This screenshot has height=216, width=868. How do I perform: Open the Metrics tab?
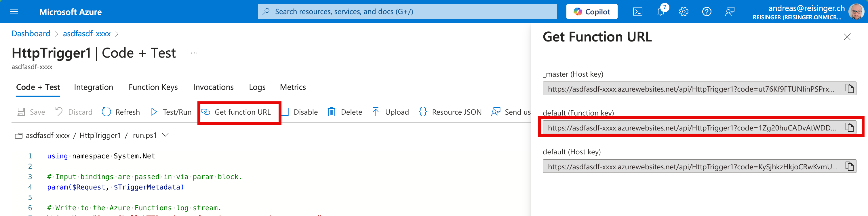click(293, 87)
